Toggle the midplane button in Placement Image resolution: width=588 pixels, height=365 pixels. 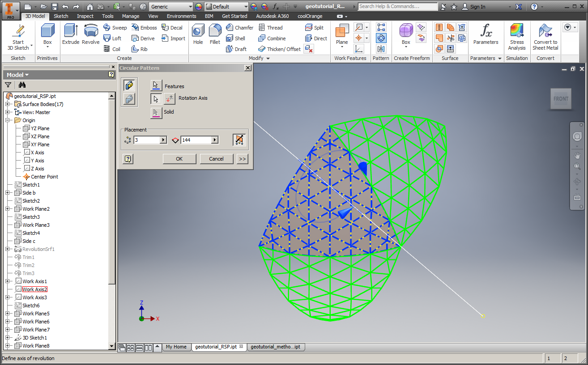coord(239,140)
